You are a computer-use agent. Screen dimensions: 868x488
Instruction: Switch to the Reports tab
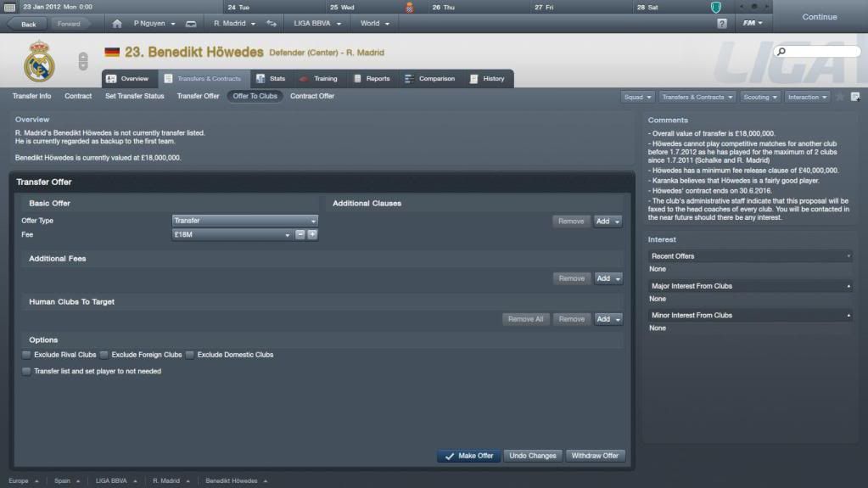coord(372,79)
